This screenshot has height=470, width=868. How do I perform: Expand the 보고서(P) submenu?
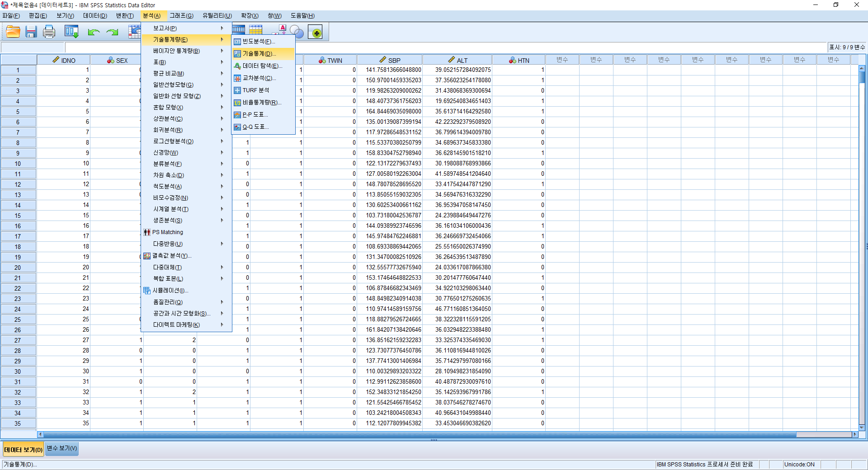[186, 28]
